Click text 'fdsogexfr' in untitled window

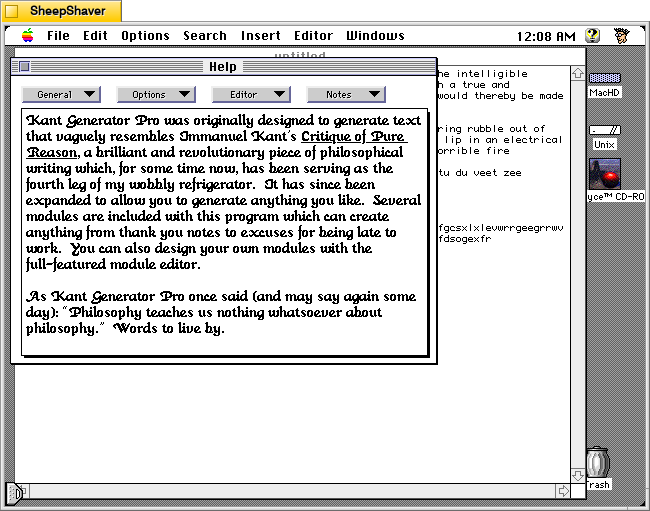pyautogui.click(x=465, y=239)
